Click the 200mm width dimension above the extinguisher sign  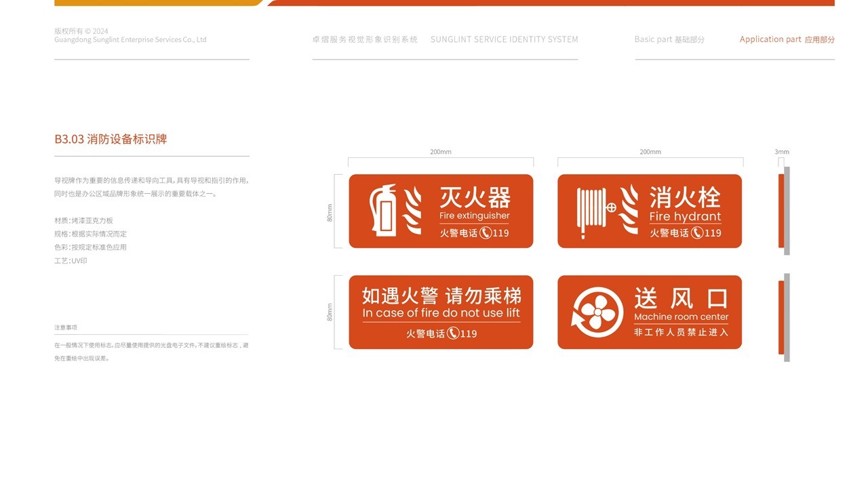[x=440, y=152]
